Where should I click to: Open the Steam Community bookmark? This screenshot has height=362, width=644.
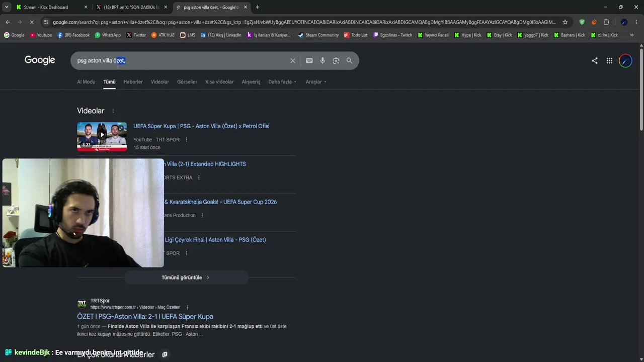318,35
